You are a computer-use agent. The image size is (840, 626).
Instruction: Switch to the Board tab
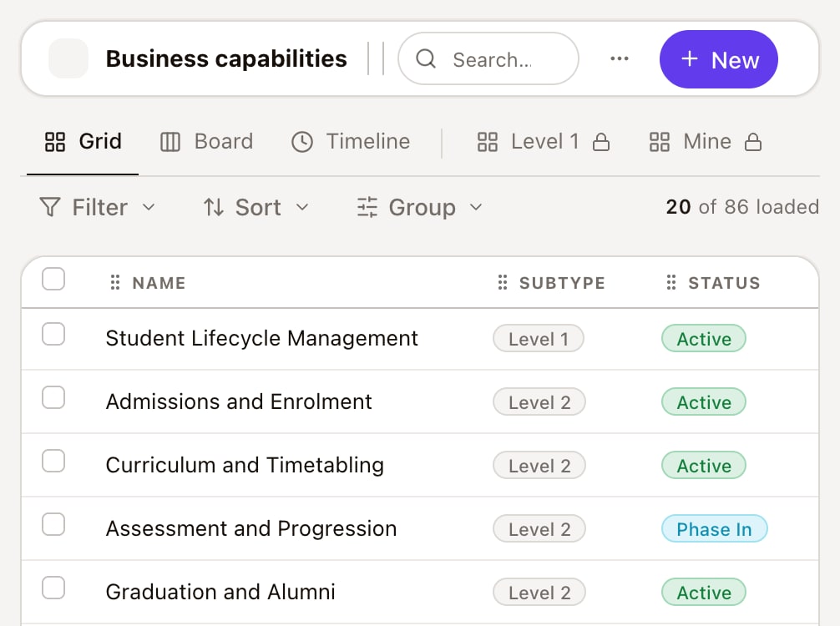[207, 142]
